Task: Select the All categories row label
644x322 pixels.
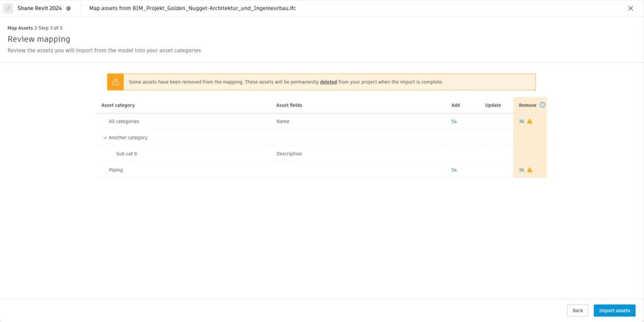Action: point(124,121)
